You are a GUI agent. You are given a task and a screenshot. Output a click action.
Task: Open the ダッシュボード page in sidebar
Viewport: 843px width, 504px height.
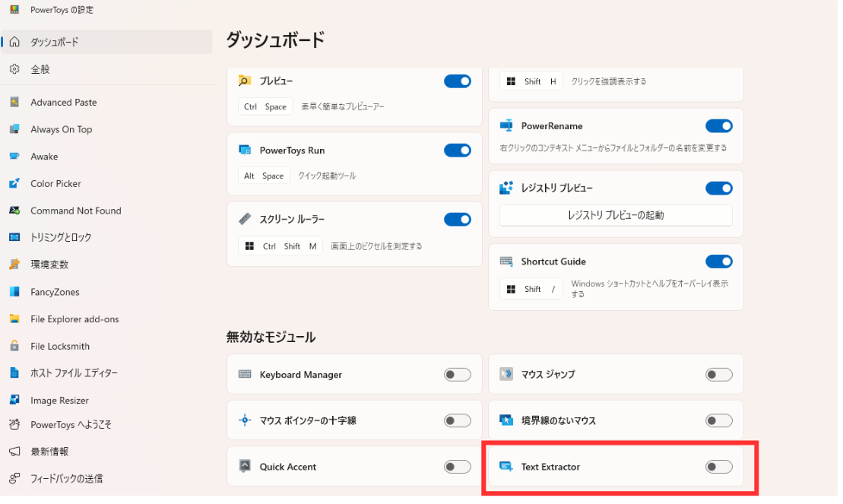coord(106,42)
